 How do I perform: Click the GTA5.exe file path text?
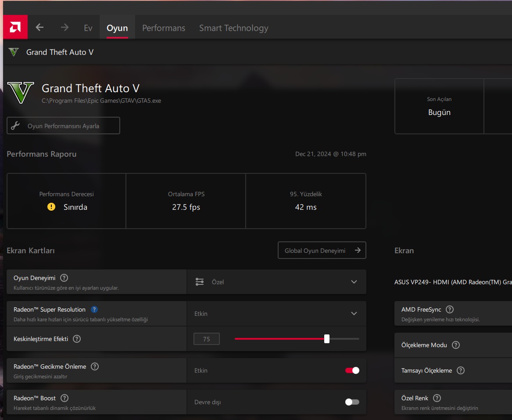101,101
